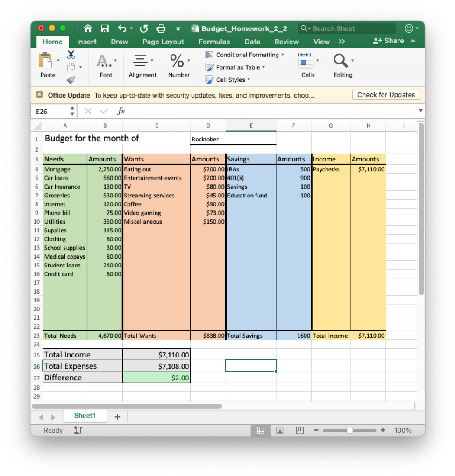Click the Insert Function fx icon
Image resolution: width=455 pixels, height=476 pixels.
pyautogui.click(x=121, y=111)
